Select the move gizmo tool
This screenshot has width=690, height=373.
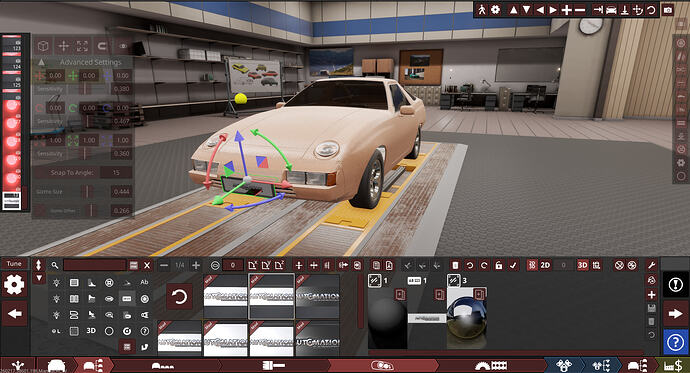(63, 45)
